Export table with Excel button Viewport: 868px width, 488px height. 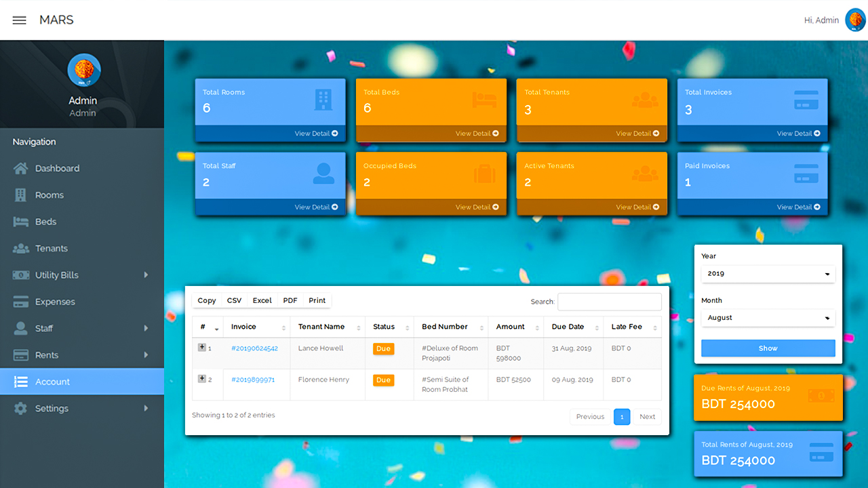coord(262,300)
